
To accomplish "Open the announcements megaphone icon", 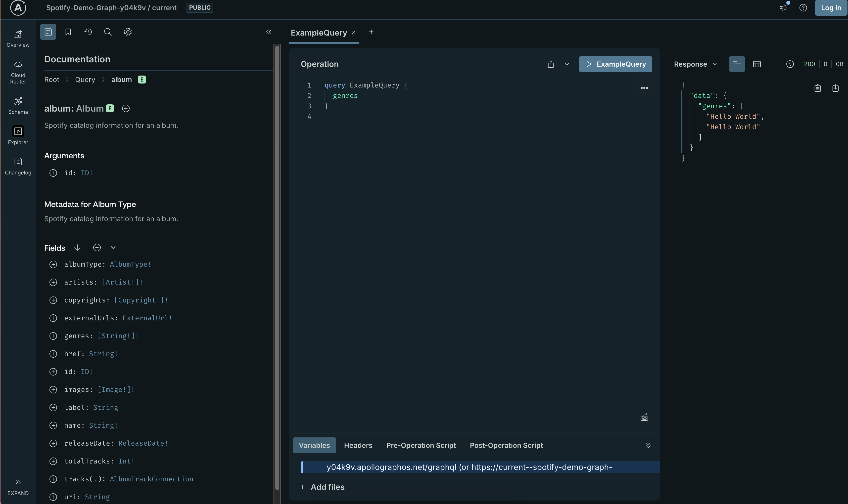I will 783,7.
